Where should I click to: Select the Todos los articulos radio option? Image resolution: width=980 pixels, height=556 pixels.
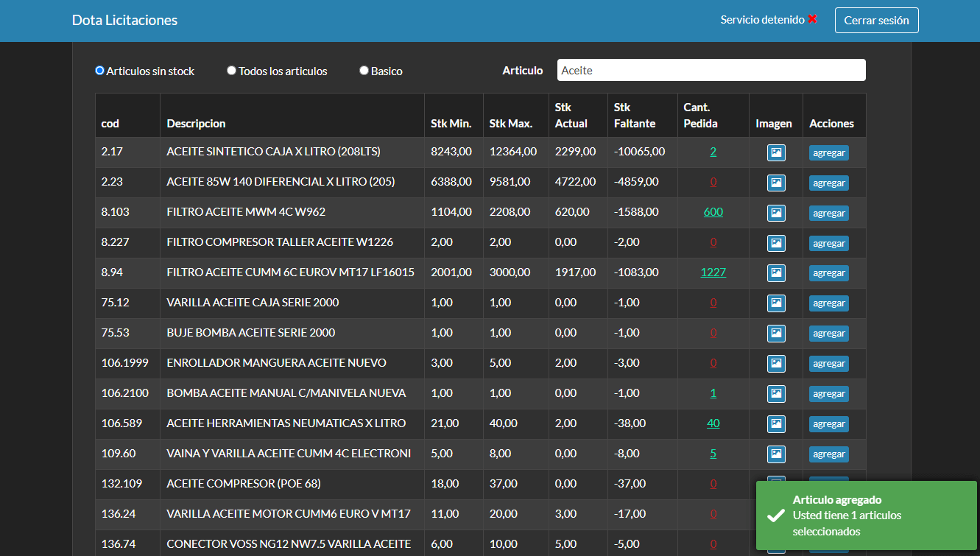(231, 71)
